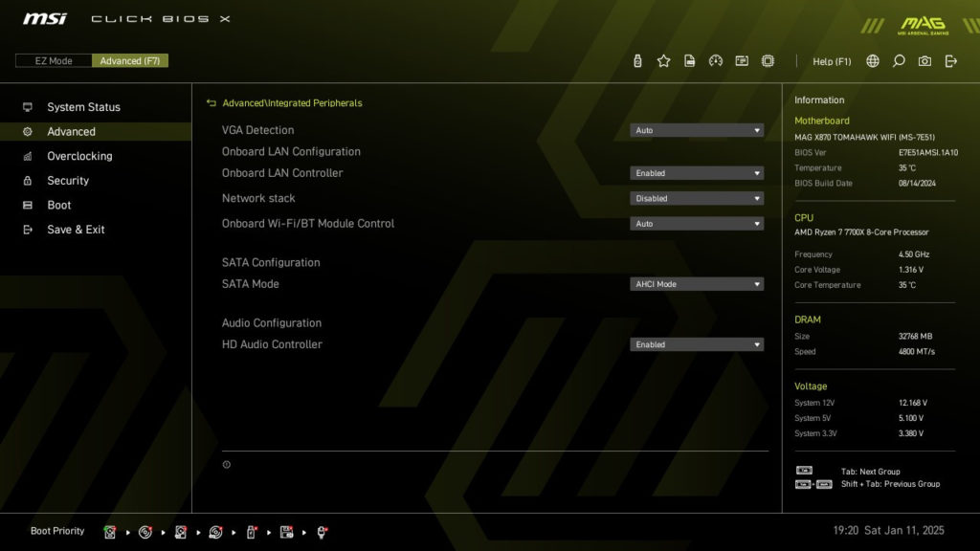Screen dimensions: 980x551
Task: Click the exit icon in top toolbar
Action: (951, 60)
